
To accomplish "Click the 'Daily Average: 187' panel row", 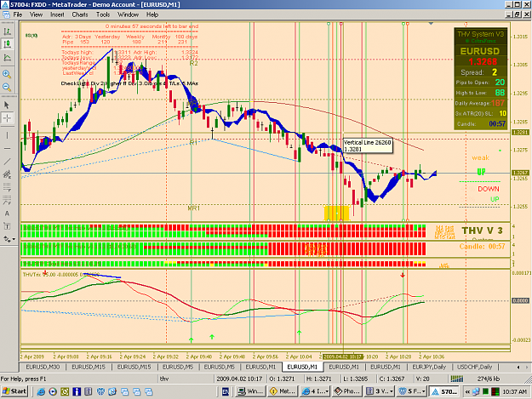I will (x=480, y=103).
